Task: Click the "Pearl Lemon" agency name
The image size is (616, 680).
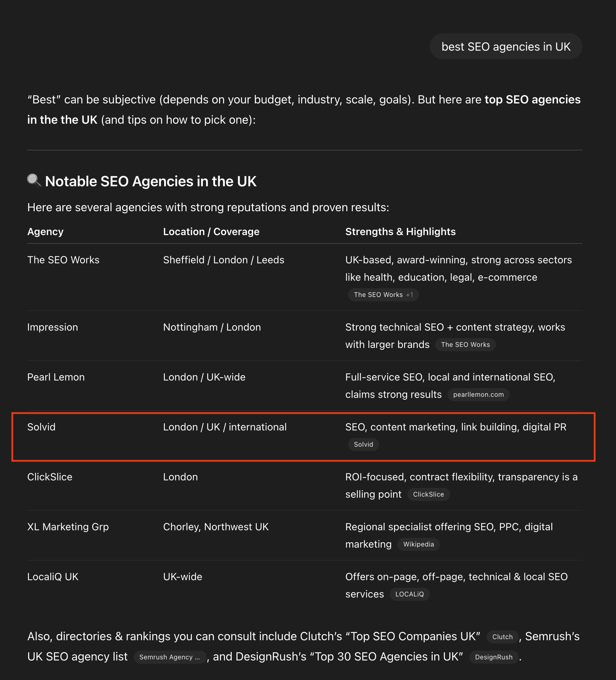Action: [x=56, y=377]
